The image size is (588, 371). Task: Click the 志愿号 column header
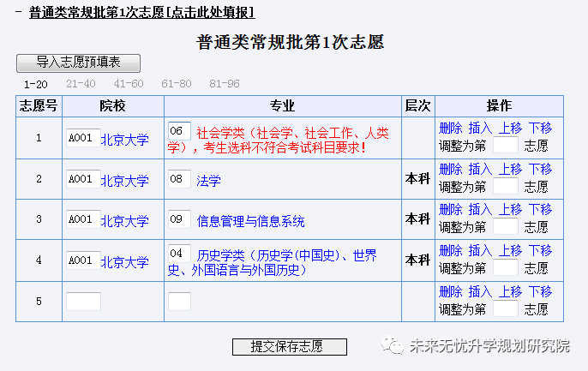click(39, 106)
